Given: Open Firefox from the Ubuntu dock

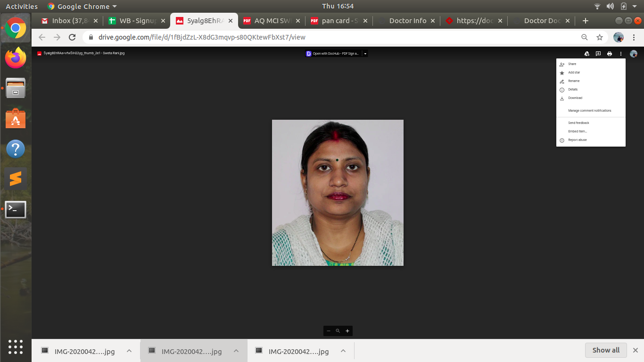Looking at the screenshot, I should pyautogui.click(x=16, y=58).
